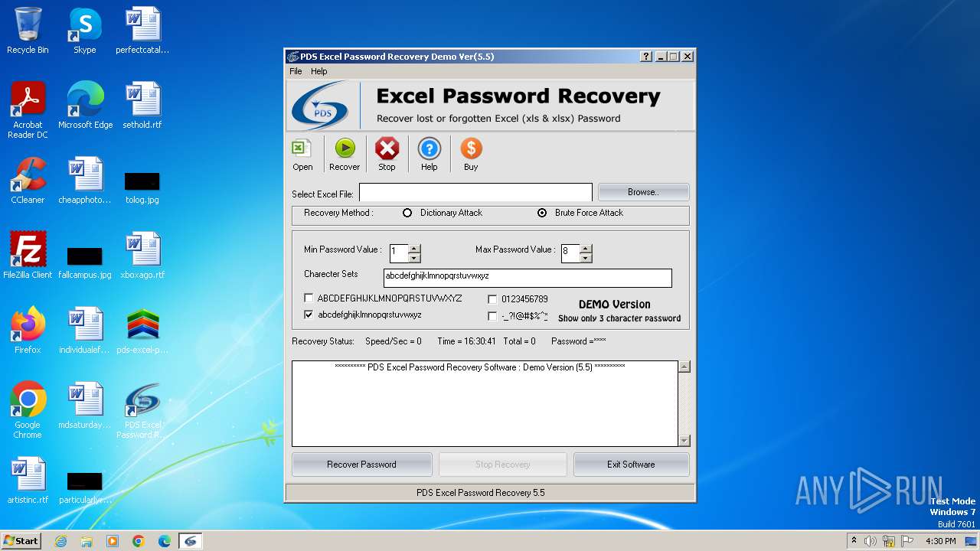
Task: Click the Min Password Value field
Action: tap(399, 253)
